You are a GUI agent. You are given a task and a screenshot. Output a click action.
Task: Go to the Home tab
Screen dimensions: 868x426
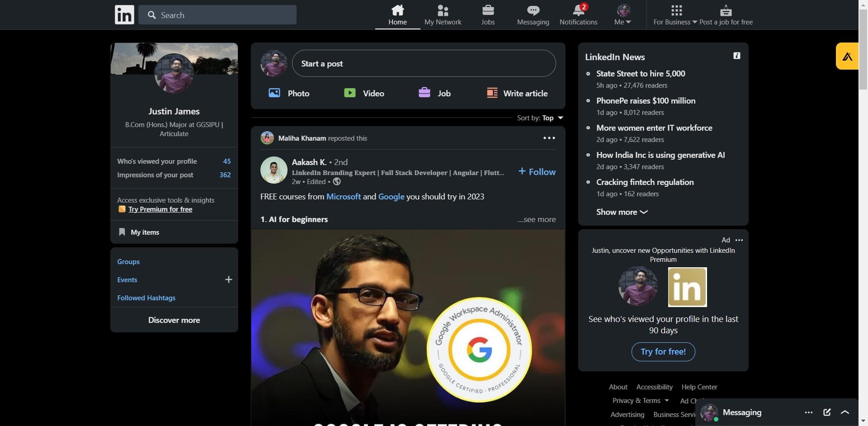coord(397,15)
